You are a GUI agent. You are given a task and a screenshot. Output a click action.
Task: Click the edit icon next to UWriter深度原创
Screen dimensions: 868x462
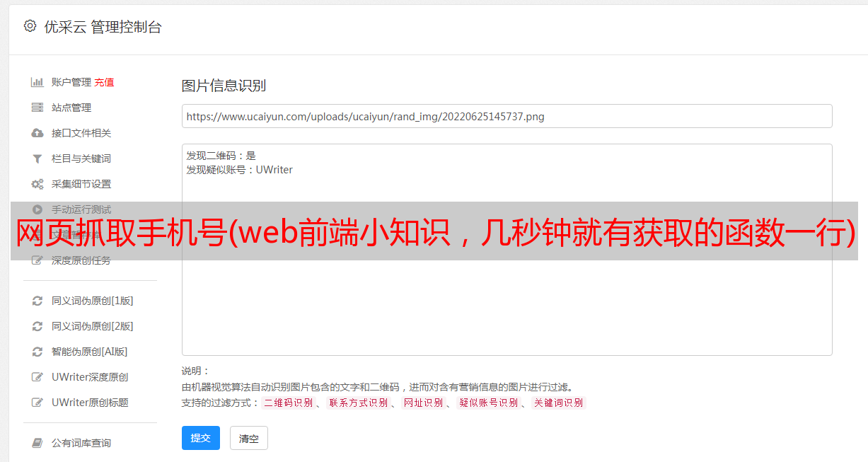[x=37, y=377]
